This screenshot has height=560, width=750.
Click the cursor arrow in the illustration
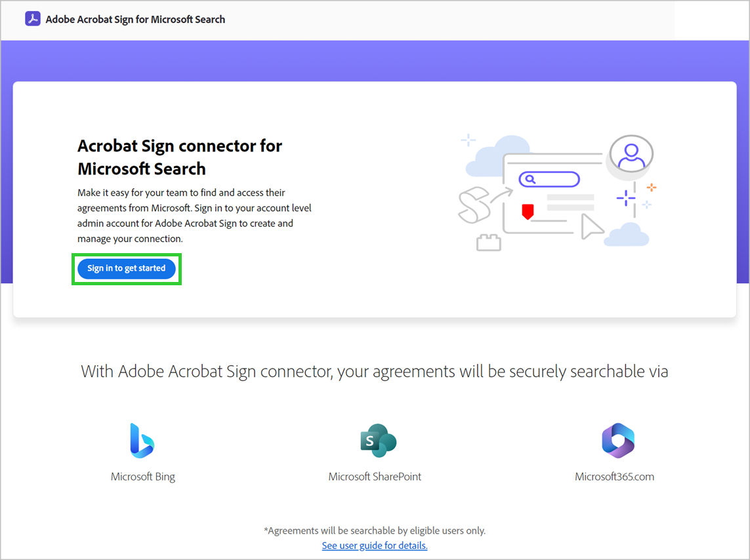point(591,227)
